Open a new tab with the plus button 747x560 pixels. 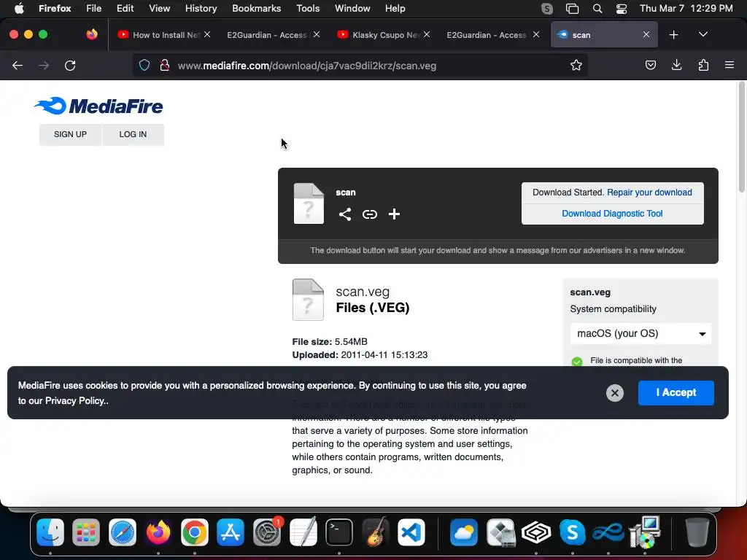[673, 35]
